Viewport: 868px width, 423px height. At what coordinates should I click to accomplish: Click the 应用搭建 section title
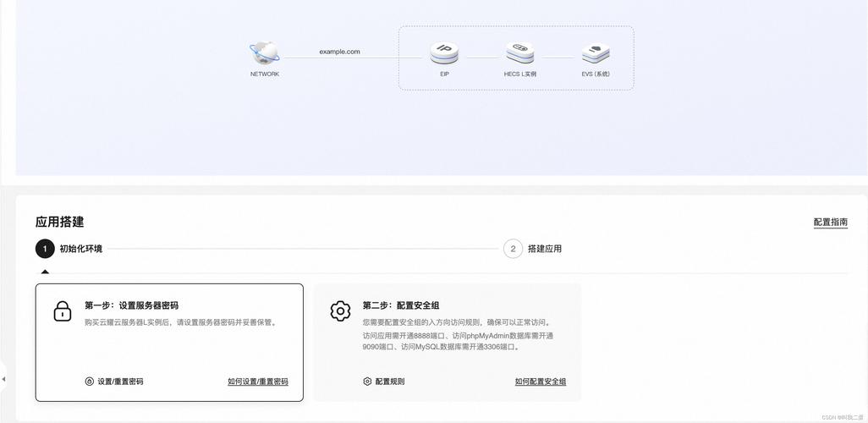click(60, 222)
